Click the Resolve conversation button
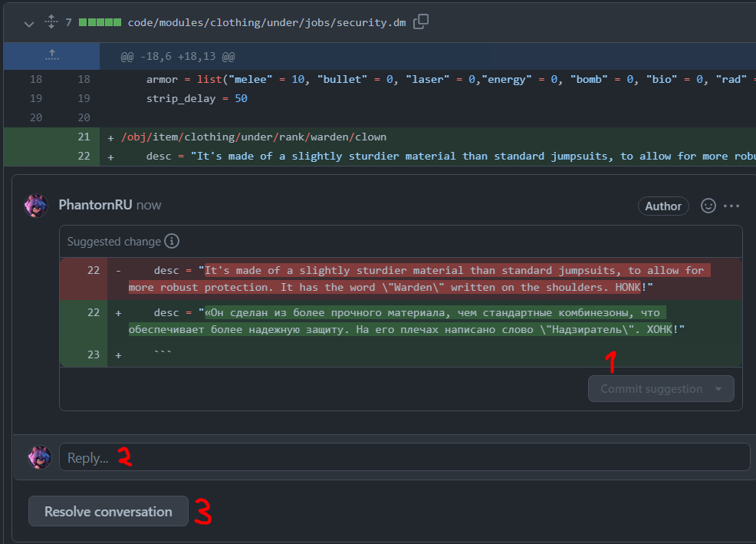Viewport: 756px width, 544px height. (108, 511)
